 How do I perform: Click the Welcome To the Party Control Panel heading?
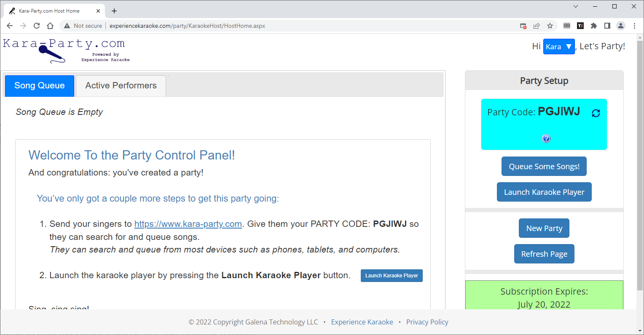point(131,155)
